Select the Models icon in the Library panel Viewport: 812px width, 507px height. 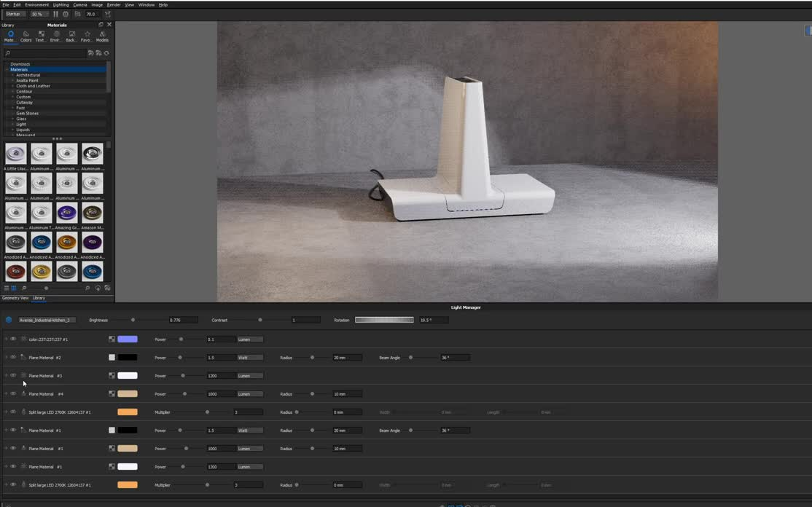point(102,34)
